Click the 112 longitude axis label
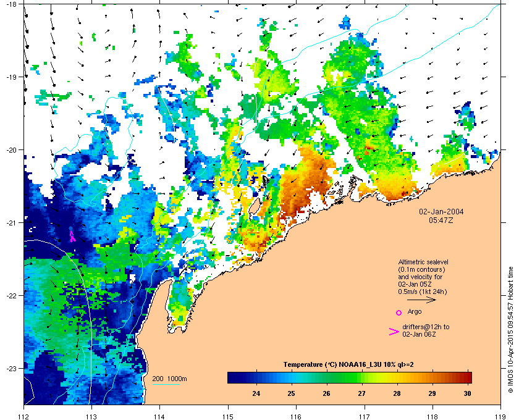Viewport: 519px width, 420px height. (x=24, y=416)
